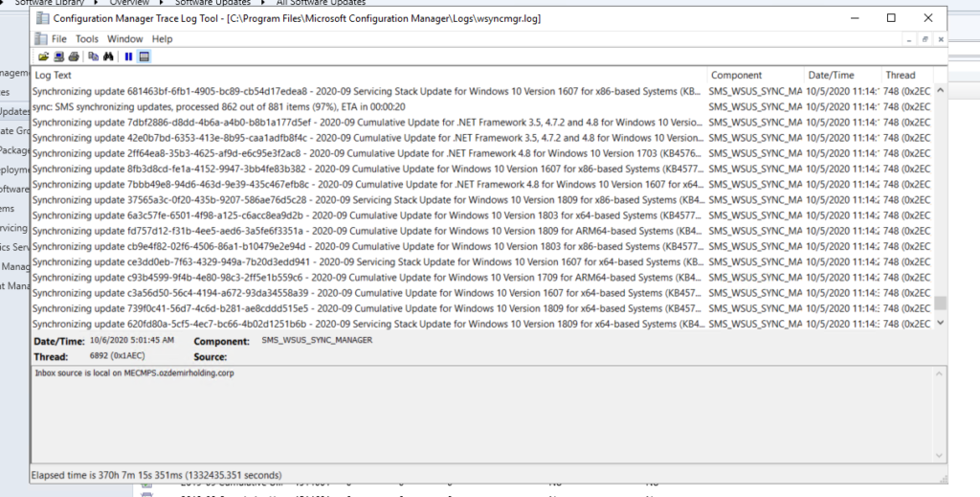Screen dimensions: 980x497
Task: Select log row for update 37565a3c-0f20
Action: 482,200
